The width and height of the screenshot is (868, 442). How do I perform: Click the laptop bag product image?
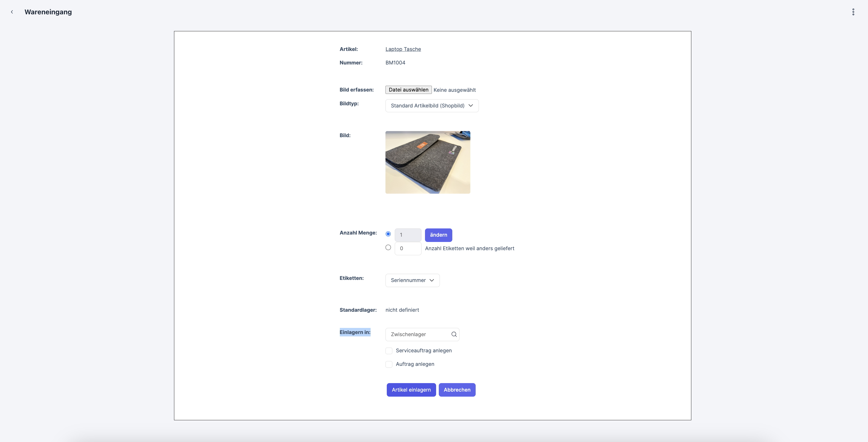point(428,162)
